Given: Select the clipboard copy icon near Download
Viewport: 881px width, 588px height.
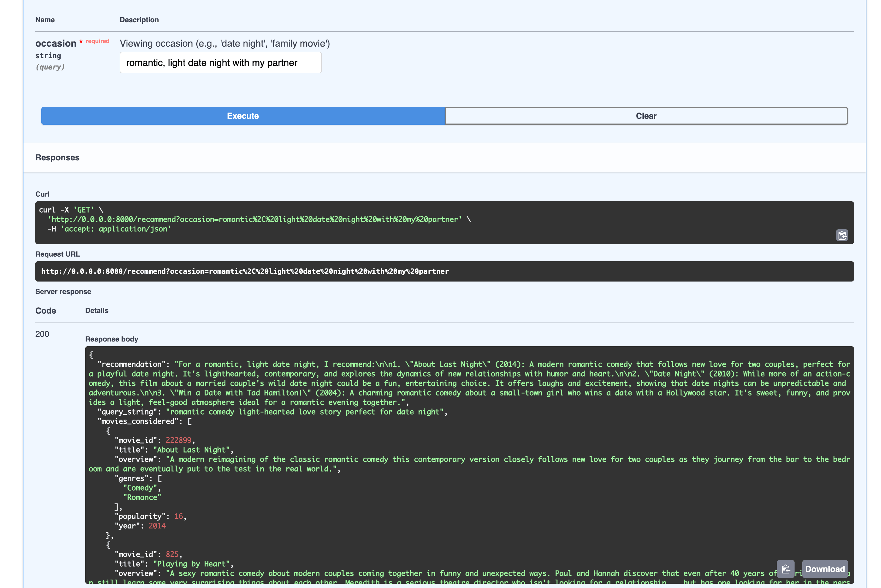Looking at the screenshot, I should pyautogui.click(x=785, y=569).
